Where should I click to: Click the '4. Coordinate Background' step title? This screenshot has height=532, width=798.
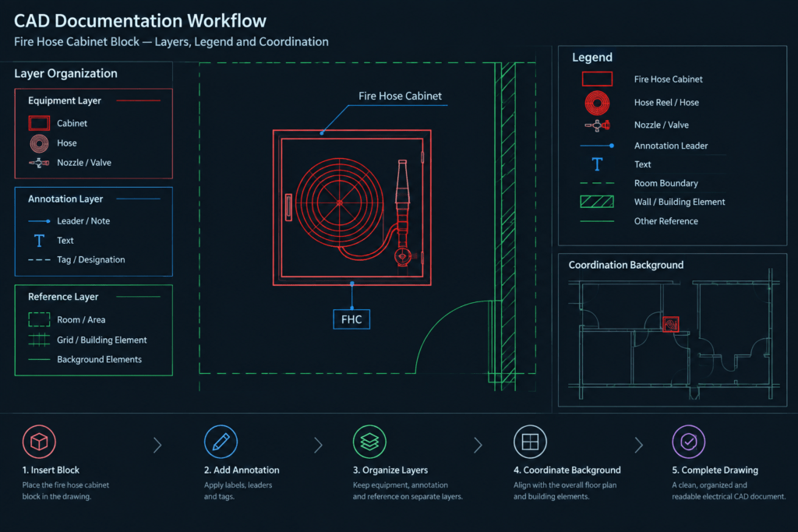click(567, 470)
